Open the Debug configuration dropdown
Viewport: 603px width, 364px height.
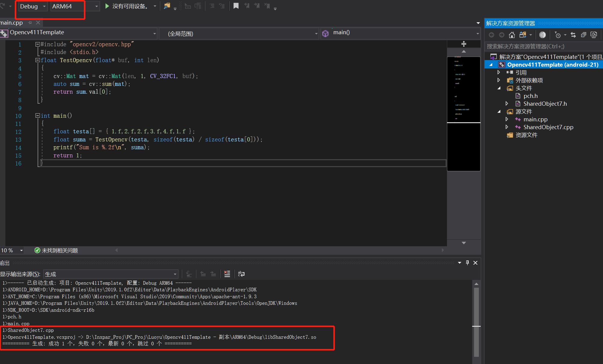[x=44, y=6]
